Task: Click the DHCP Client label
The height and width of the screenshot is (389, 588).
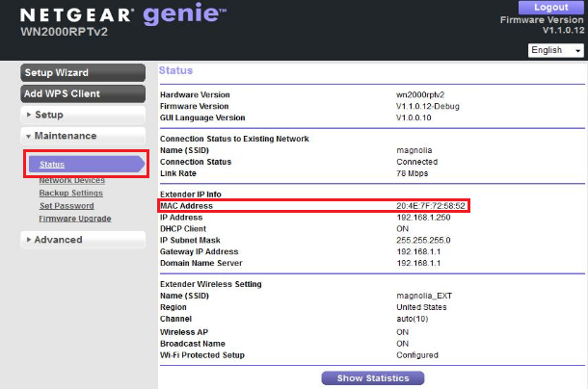Action: 183,228
